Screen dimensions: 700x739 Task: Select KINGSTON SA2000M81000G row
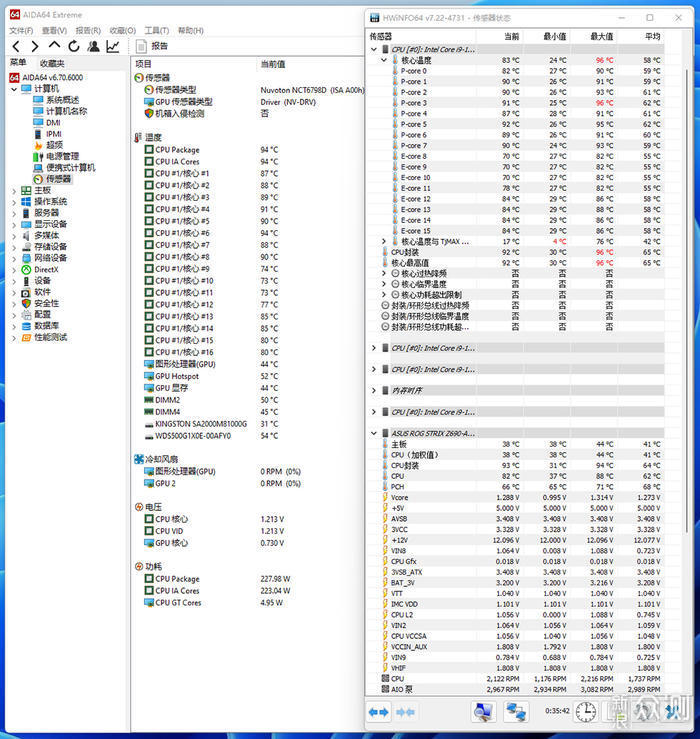210,424
